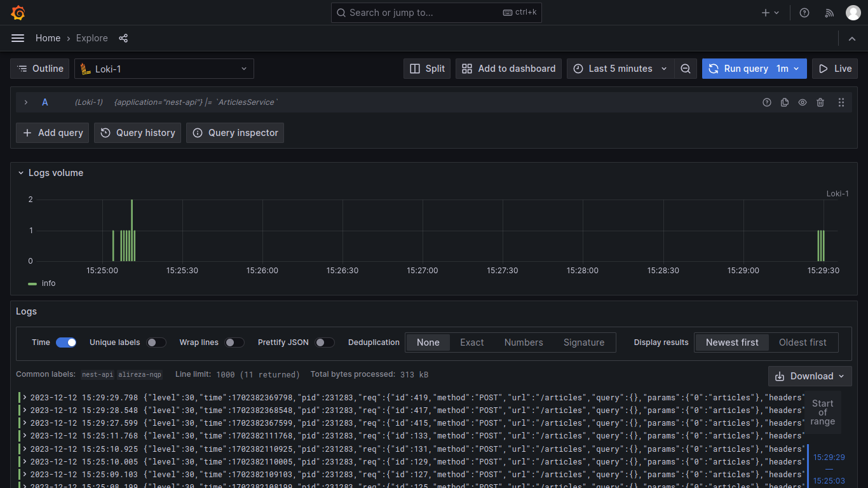
Task: Open the Outline panel
Action: coord(40,69)
